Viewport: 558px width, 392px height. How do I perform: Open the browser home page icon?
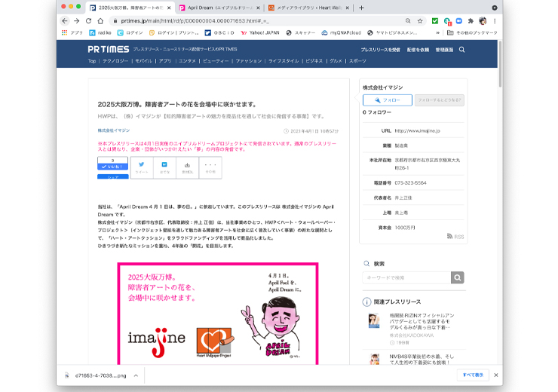click(x=101, y=21)
